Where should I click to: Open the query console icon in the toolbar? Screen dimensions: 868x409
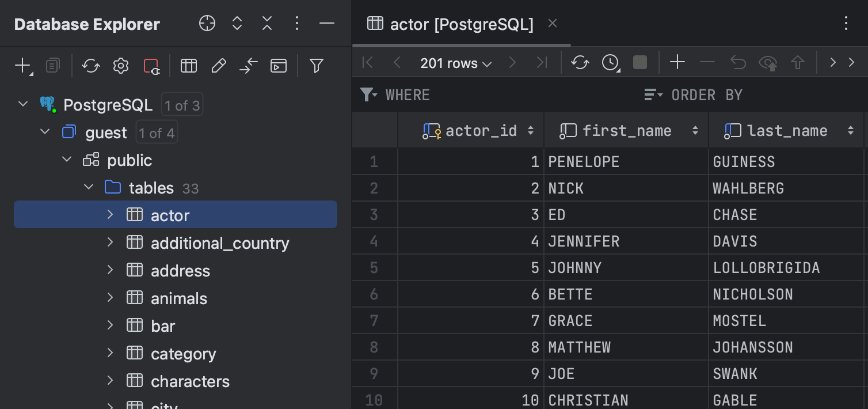coord(279,66)
